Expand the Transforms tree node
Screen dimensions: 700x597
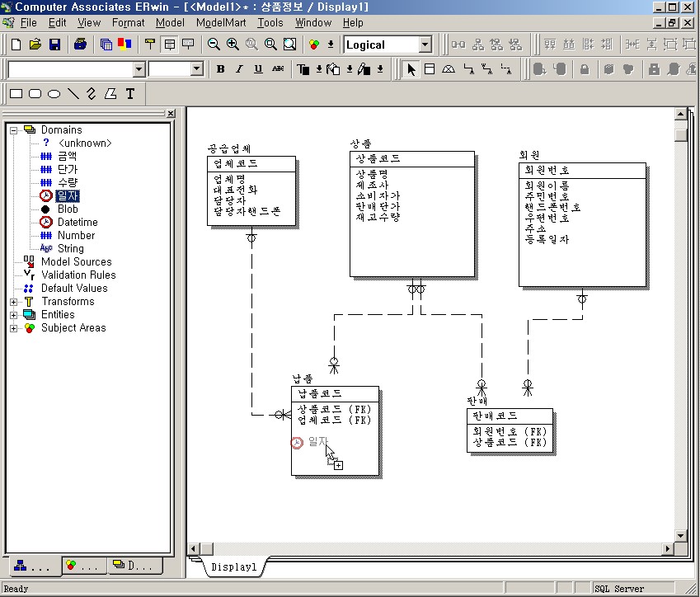point(14,302)
